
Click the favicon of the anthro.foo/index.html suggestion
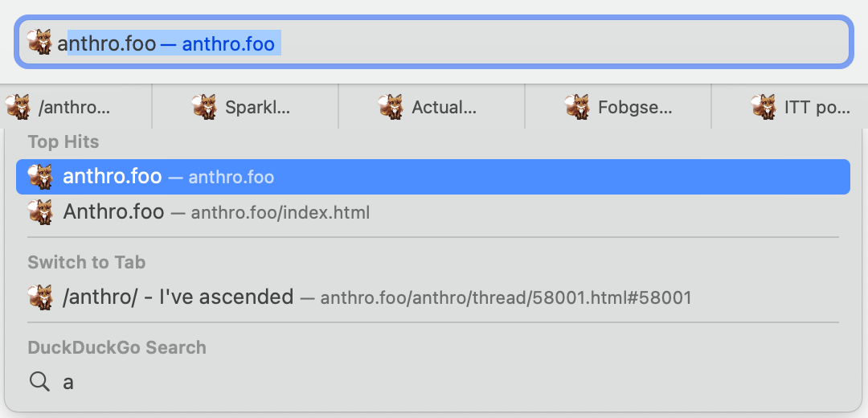tap(40, 213)
